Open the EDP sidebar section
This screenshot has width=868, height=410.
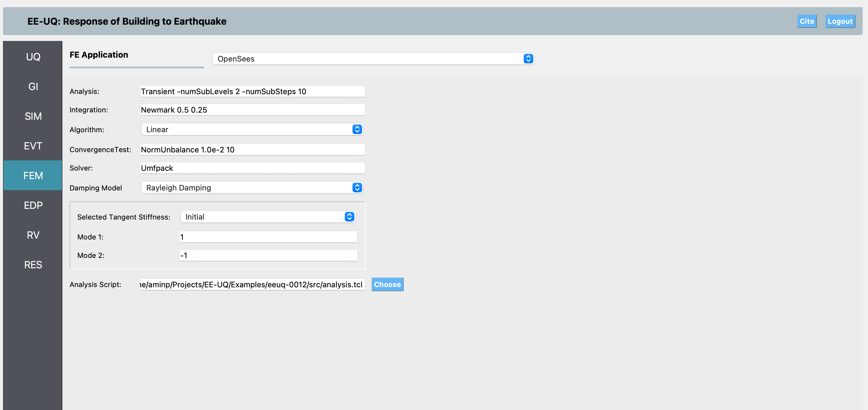pyautogui.click(x=33, y=205)
